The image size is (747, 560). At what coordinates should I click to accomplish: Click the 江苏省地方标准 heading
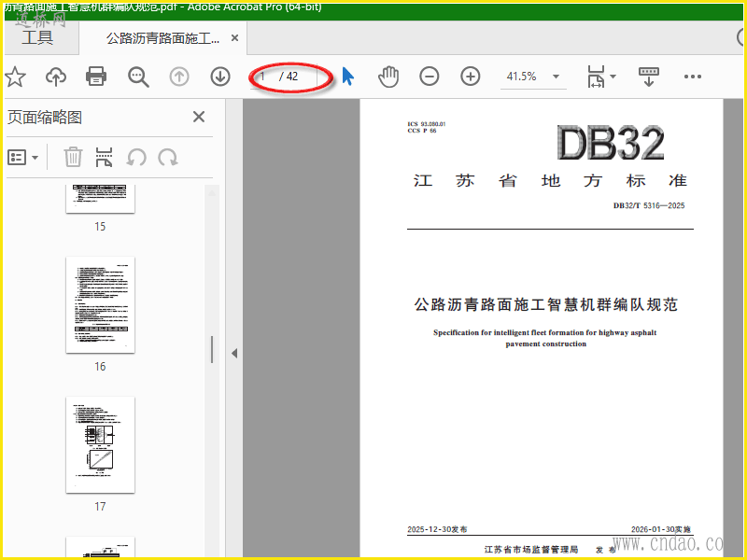click(x=550, y=181)
